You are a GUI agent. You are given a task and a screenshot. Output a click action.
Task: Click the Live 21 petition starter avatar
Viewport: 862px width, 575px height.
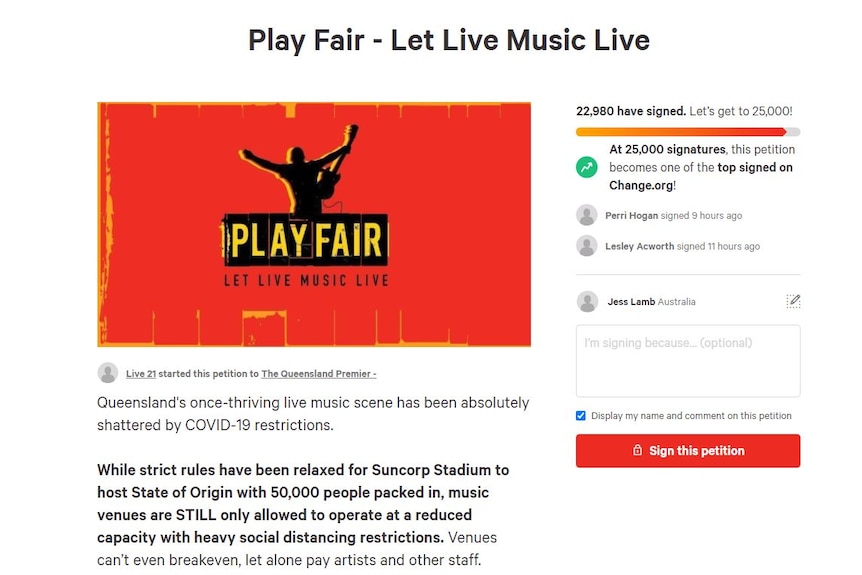point(108,373)
